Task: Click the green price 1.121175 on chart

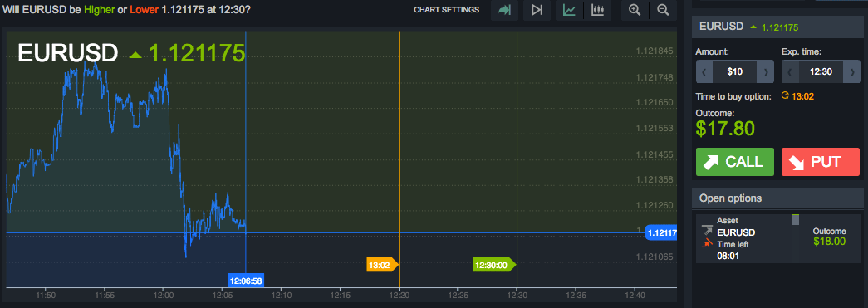Action: click(197, 54)
